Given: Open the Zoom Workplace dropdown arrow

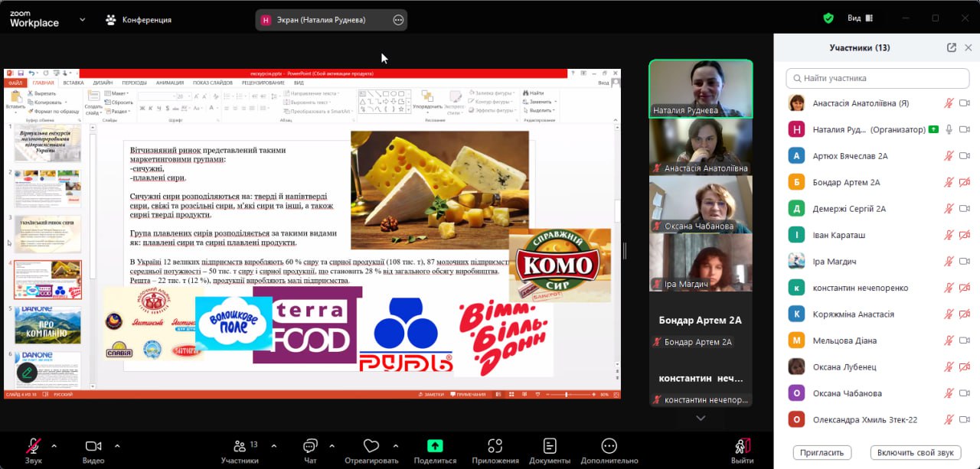Looking at the screenshot, I should pos(83,20).
